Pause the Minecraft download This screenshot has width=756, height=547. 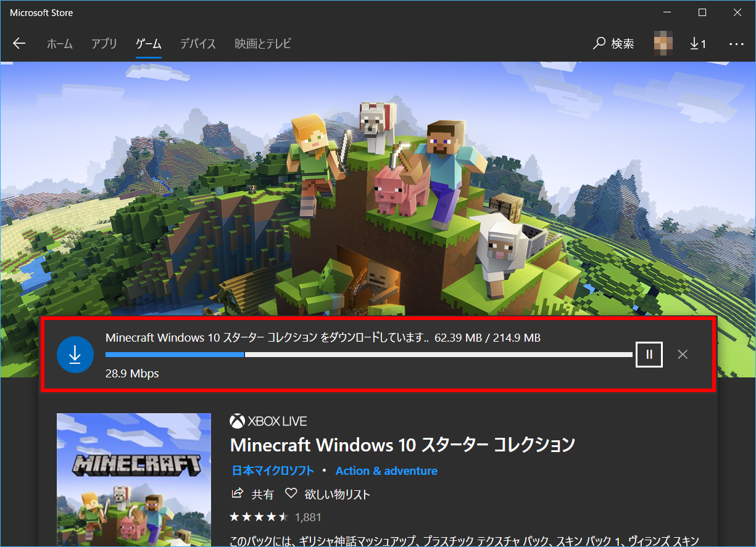[649, 354]
